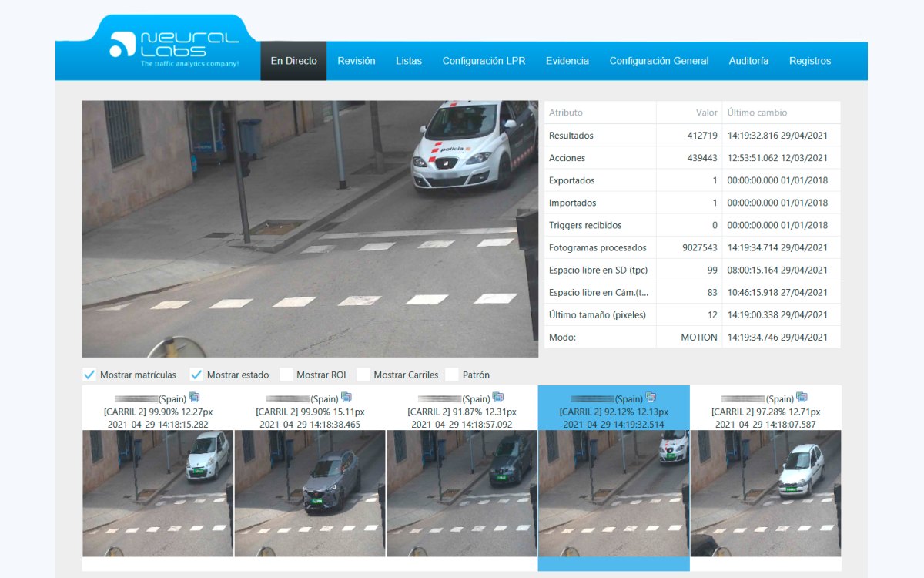Click the 412719 results value
The image size is (924, 578).
pyautogui.click(x=702, y=136)
